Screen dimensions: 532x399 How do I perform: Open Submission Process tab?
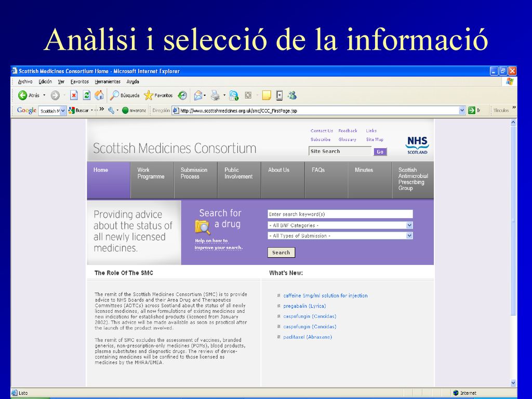pos(196,180)
